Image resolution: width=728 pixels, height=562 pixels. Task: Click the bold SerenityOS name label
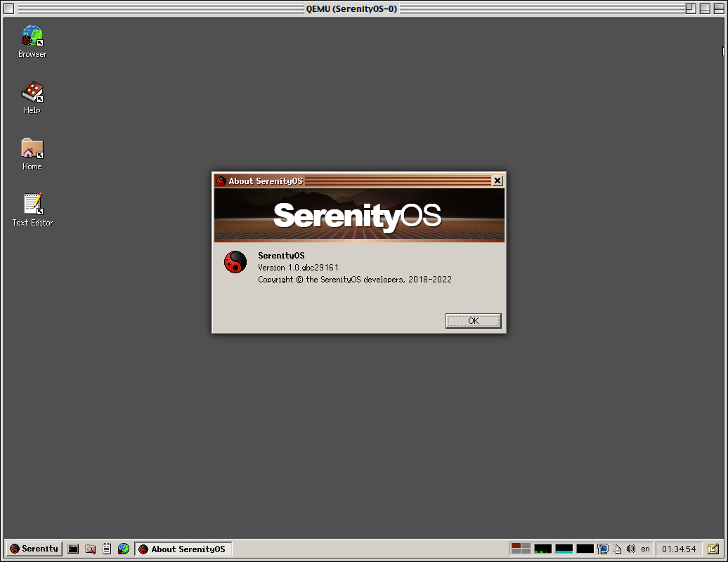click(x=281, y=255)
